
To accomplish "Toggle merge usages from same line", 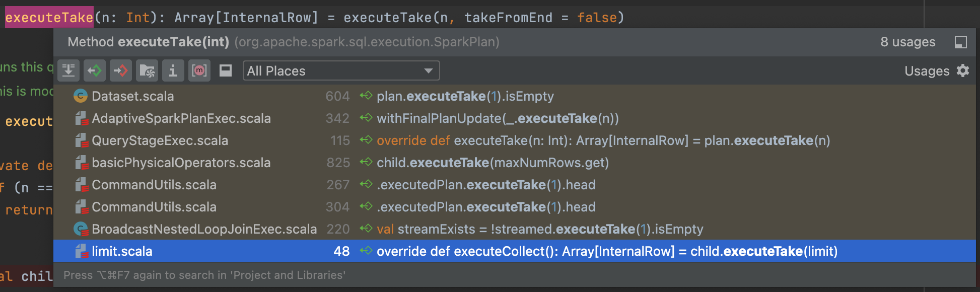I will [68, 71].
